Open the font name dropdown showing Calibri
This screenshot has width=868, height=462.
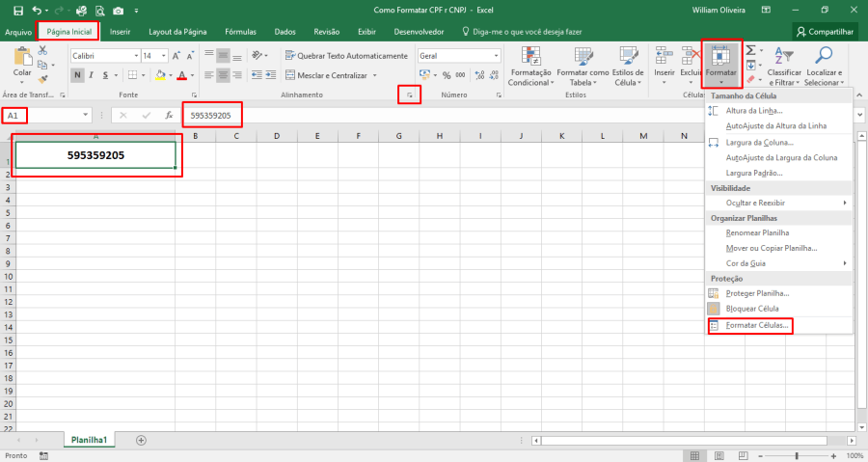136,56
